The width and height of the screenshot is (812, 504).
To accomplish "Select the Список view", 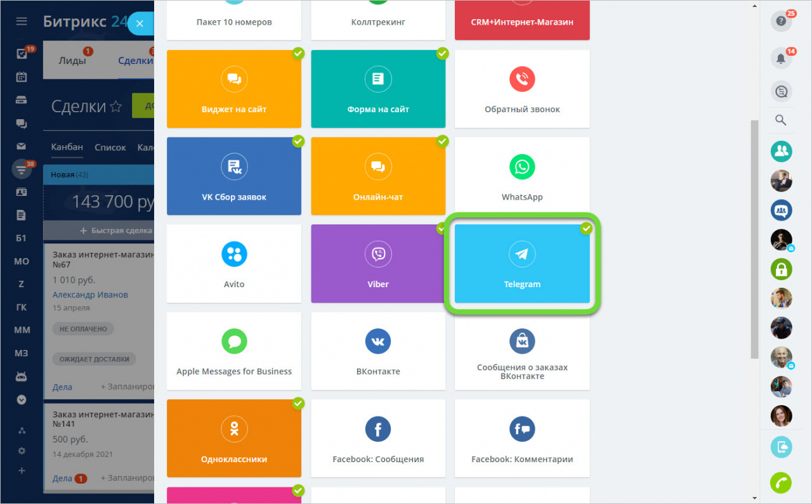I will [x=110, y=147].
